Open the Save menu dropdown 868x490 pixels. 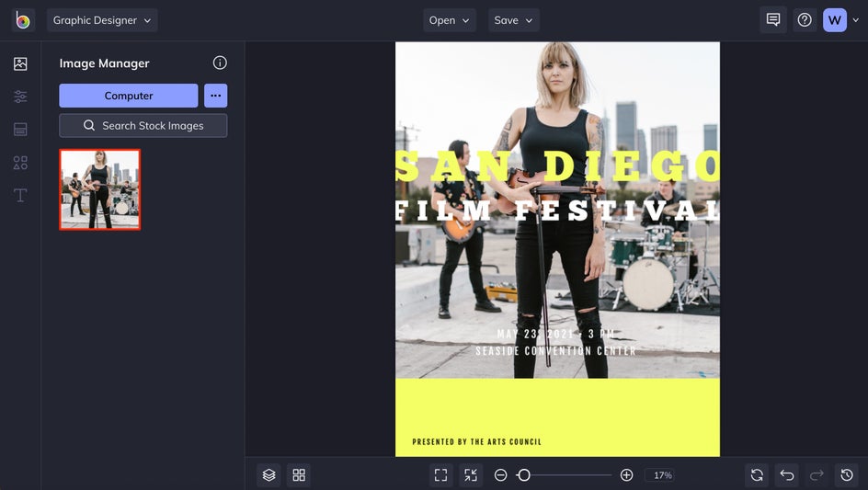tap(514, 20)
